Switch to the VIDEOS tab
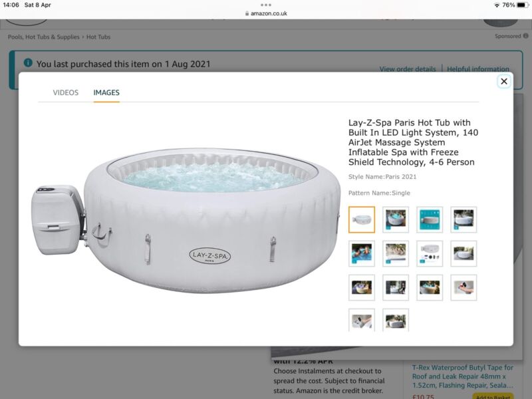Viewport: 532px width, 399px height. click(x=65, y=92)
